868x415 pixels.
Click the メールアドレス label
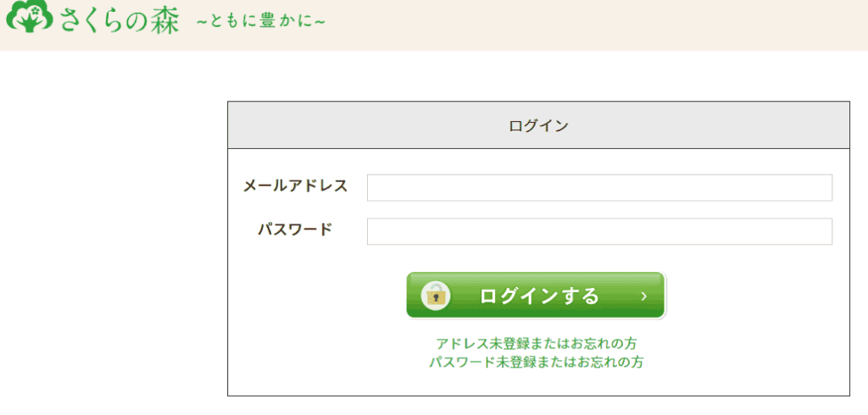pyautogui.click(x=296, y=186)
